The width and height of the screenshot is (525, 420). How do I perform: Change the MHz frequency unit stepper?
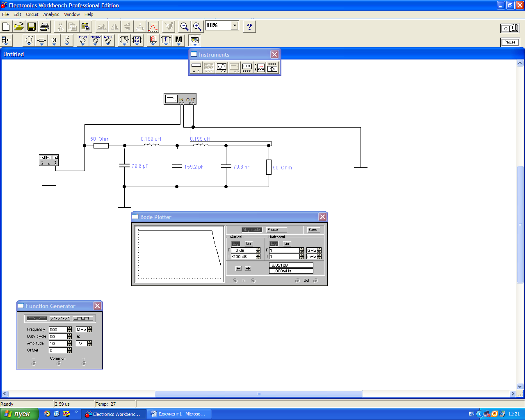click(90, 329)
